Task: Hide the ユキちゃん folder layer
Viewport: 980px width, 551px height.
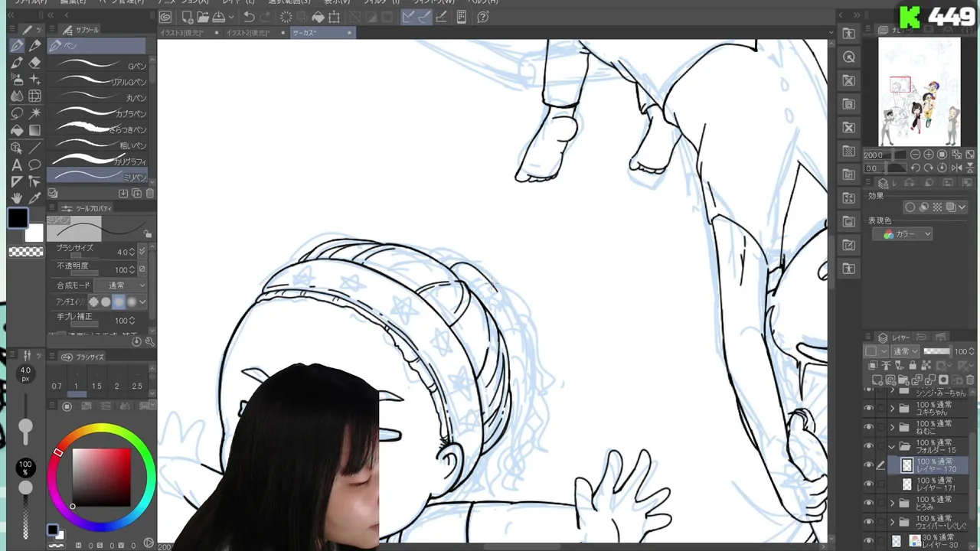Action: coord(868,409)
